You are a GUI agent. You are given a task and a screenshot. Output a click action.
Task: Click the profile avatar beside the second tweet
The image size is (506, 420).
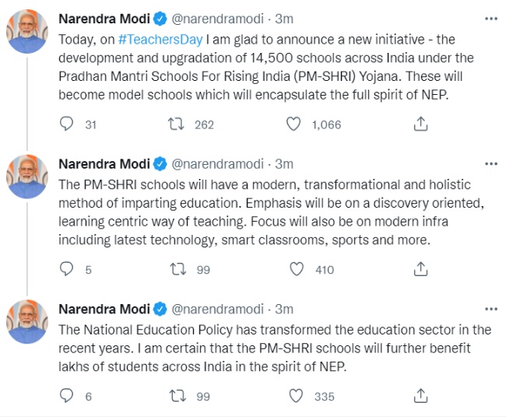[29, 178]
